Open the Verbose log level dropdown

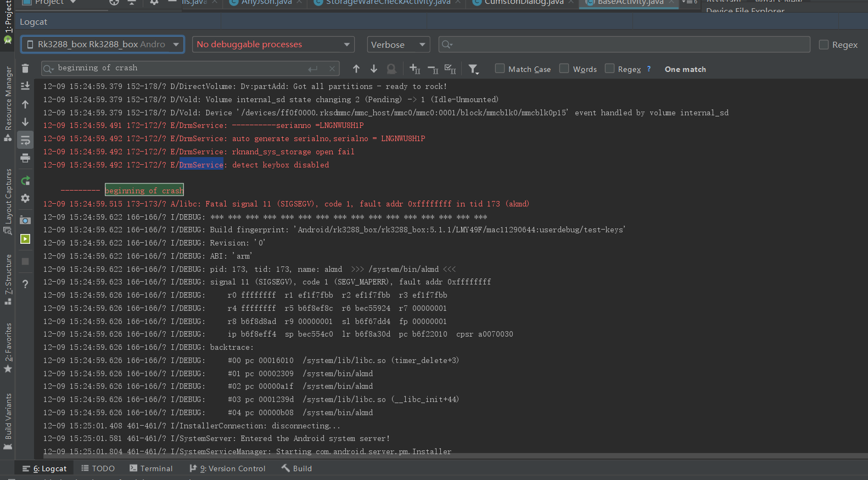pyautogui.click(x=399, y=44)
